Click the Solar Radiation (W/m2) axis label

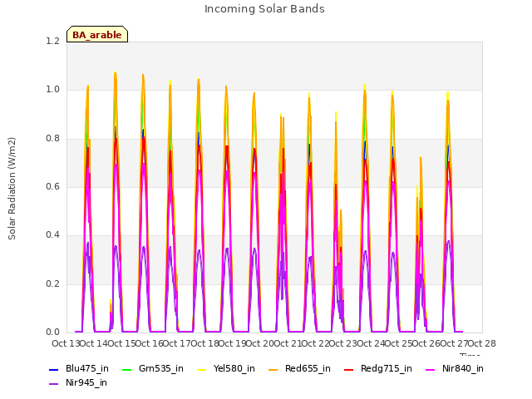tap(12, 189)
